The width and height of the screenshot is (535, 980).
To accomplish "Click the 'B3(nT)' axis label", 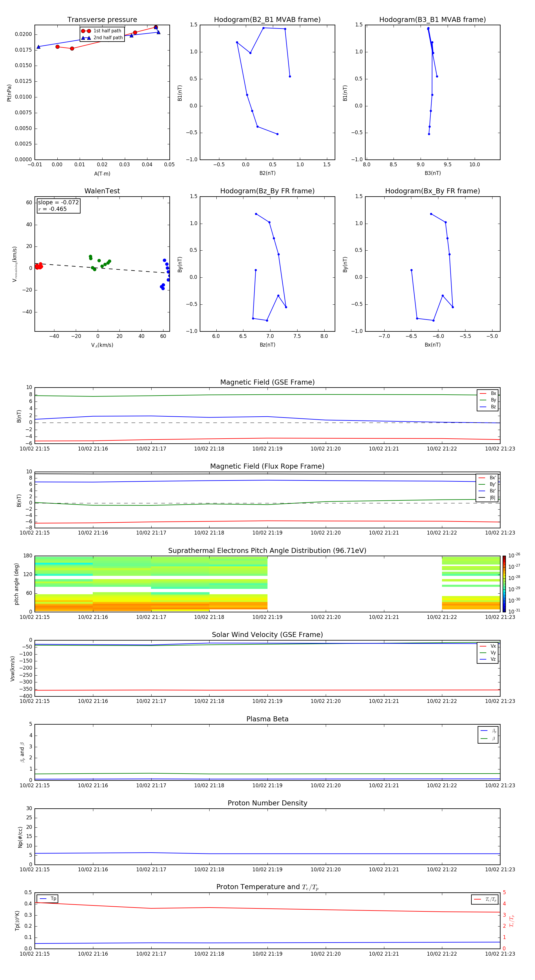I will click(x=432, y=173).
